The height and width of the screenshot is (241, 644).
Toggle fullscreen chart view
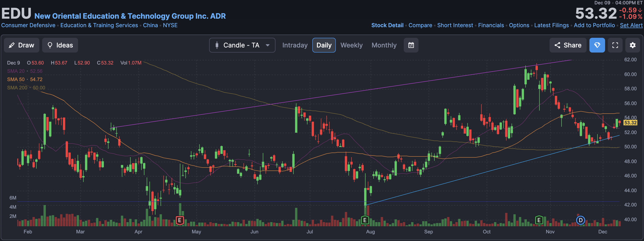(615, 45)
